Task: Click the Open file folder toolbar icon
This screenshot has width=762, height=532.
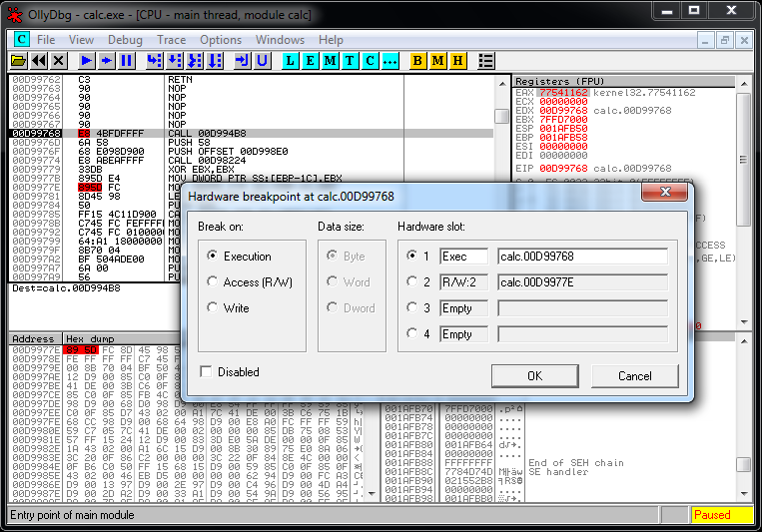Action: pos(18,61)
